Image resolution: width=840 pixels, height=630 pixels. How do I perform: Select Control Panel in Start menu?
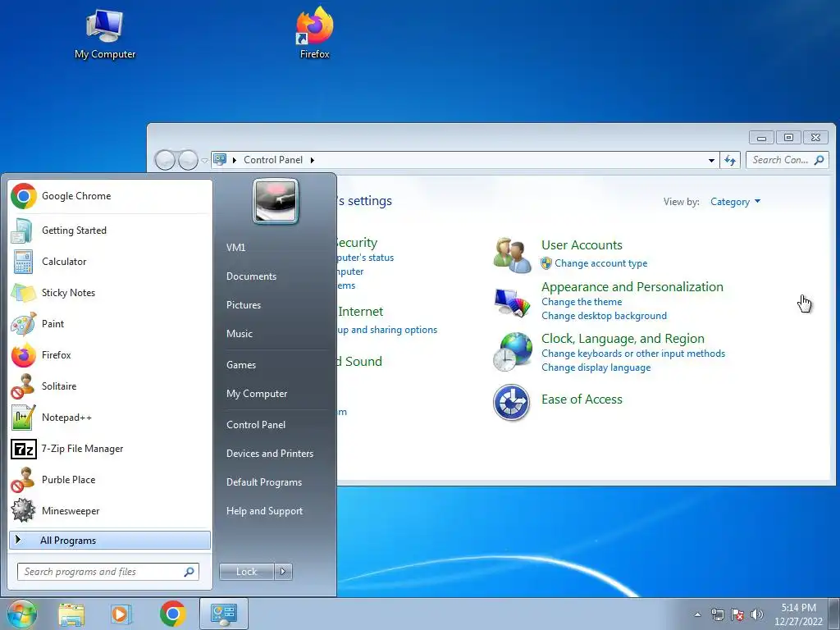tap(274, 425)
